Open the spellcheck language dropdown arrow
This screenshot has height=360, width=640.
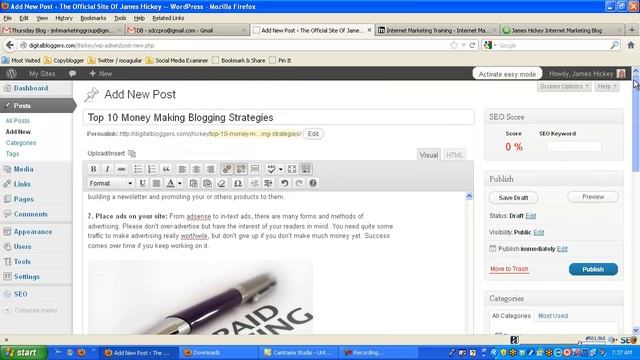click(280, 169)
